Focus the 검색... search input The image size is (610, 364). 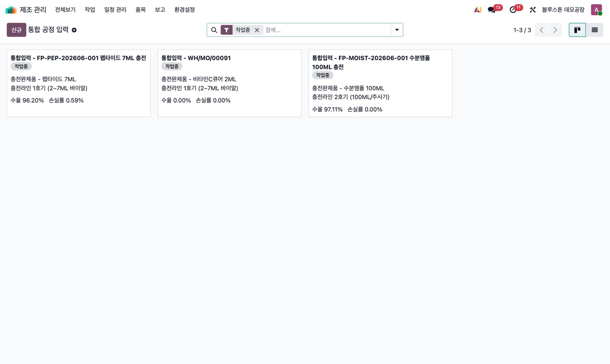326,30
